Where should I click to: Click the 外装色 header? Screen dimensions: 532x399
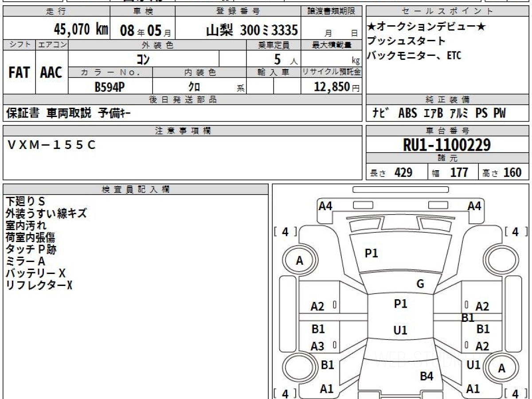click(157, 45)
